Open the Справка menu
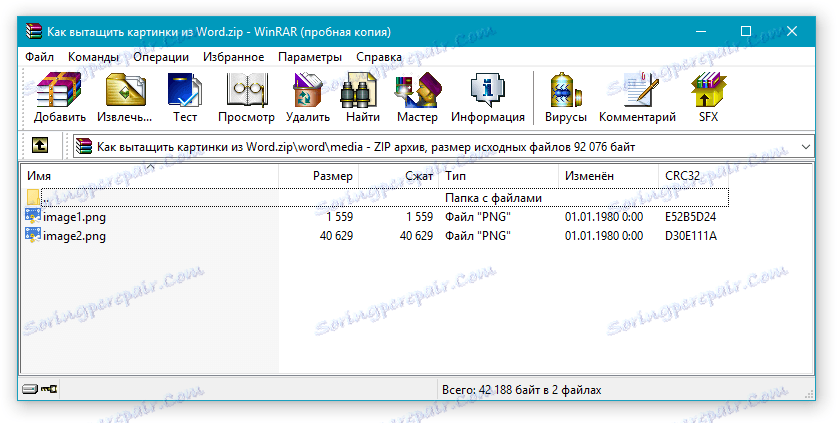Viewport: 837px width, 423px height. coord(379,57)
